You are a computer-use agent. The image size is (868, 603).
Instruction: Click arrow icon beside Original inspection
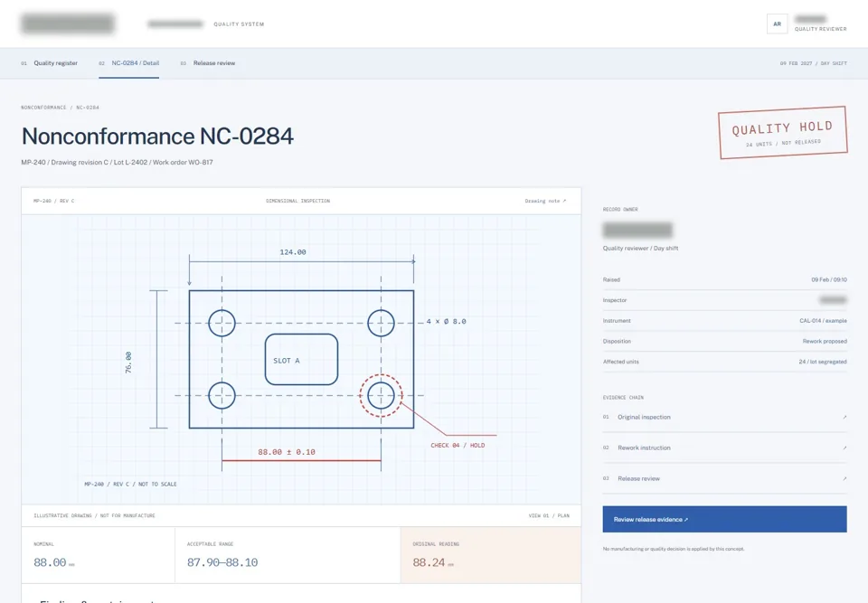844,417
